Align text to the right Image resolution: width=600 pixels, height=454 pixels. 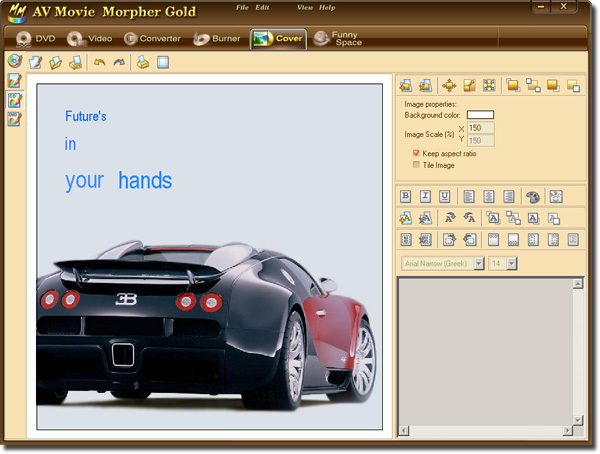509,196
